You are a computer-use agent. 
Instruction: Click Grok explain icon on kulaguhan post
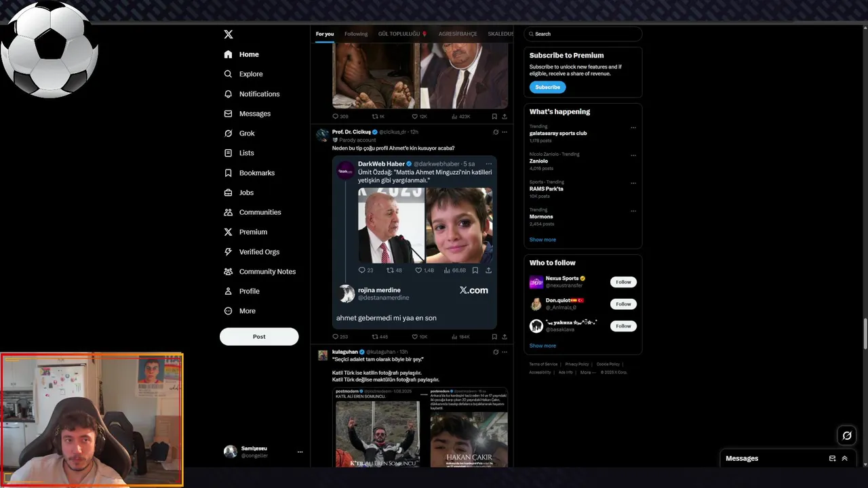click(496, 352)
